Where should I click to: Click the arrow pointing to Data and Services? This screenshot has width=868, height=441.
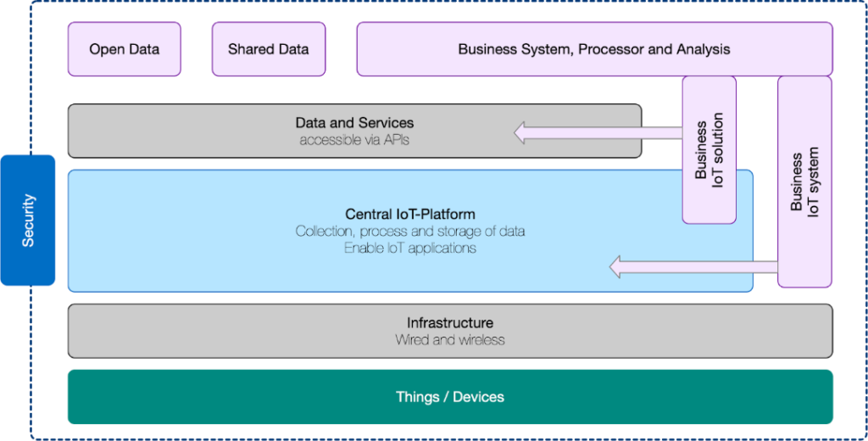coord(598,133)
